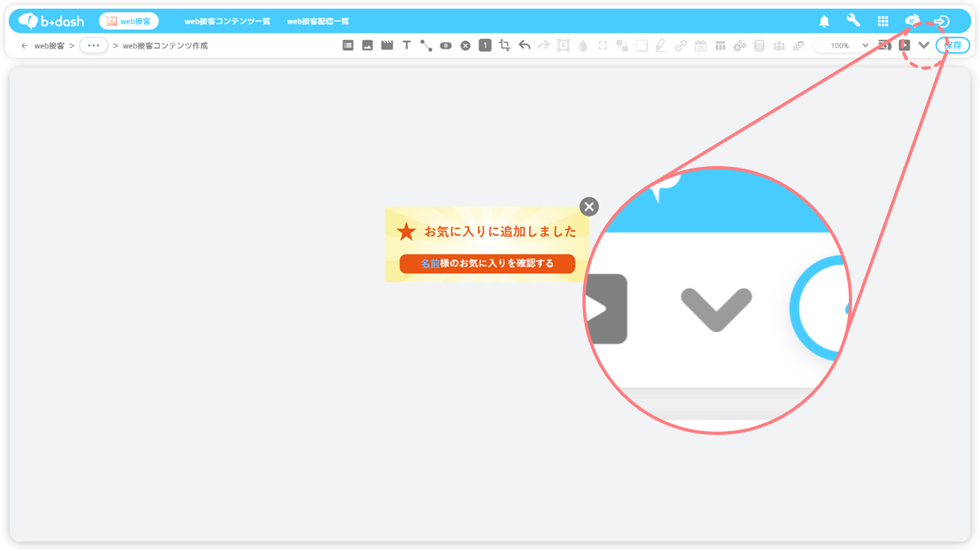980x551 pixels.
Task: Click the 保存 save button
Action: pyautogui.click(x=953, y=45)
